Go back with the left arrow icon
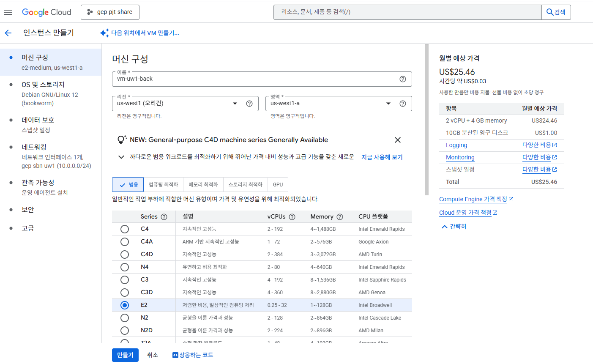Viewport: 593px width, 364px height. coord(8,33)
